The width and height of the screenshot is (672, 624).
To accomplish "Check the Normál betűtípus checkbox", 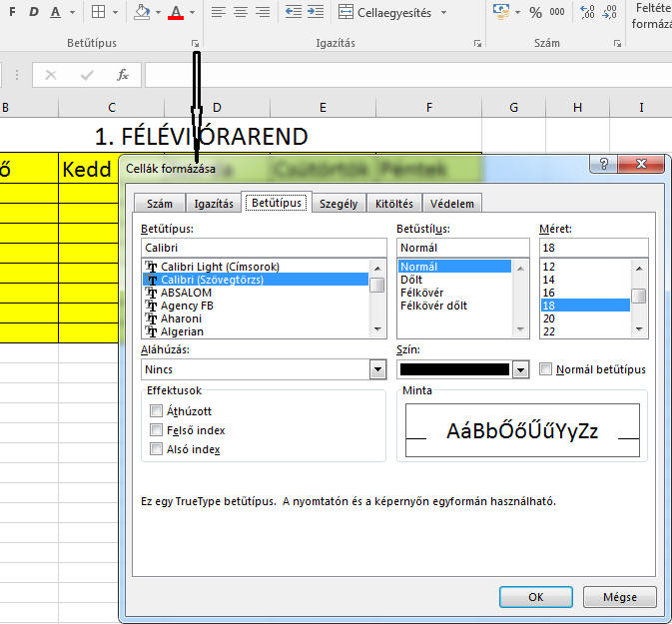I will [x=545, y=369].
